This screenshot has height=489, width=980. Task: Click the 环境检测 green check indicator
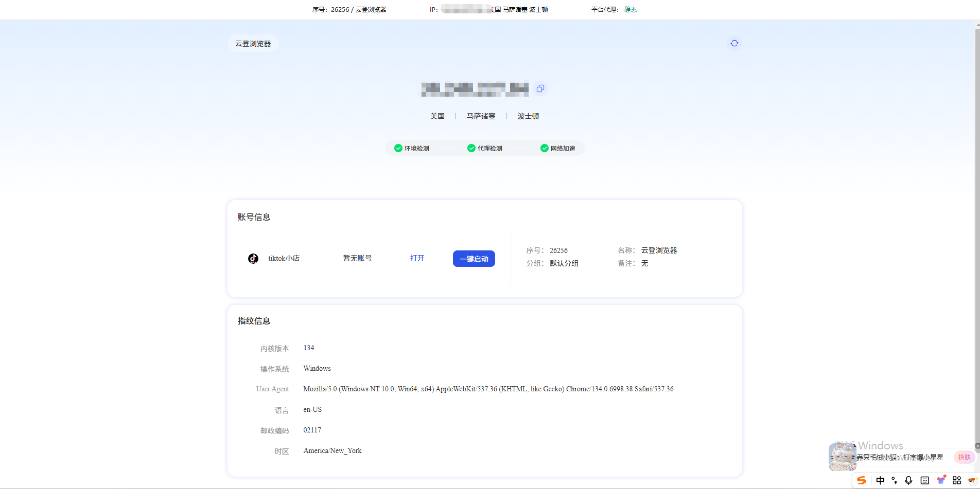point(413,148)
